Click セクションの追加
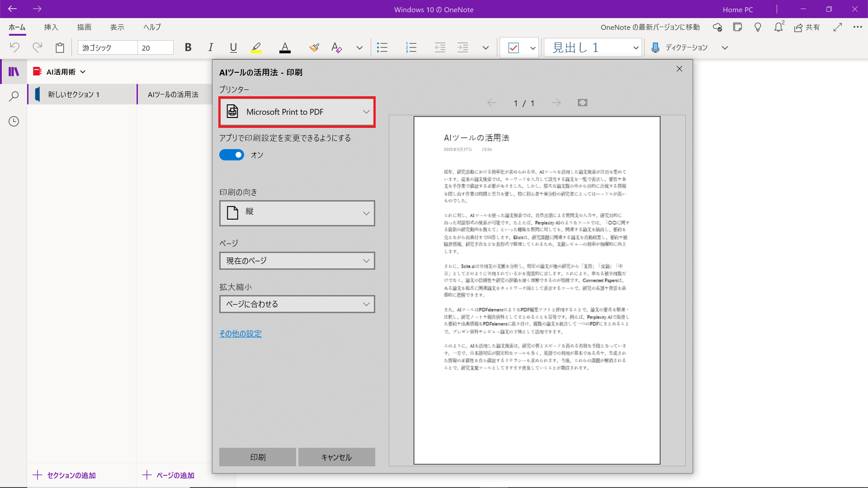Image resolution: width=868 pixels, height=488 pixels. (64, 475)
